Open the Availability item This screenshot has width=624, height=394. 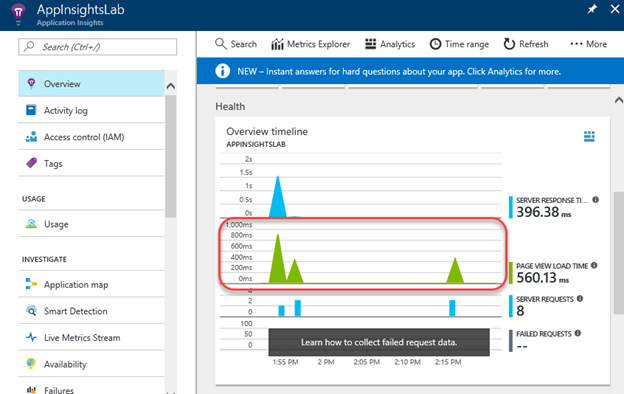point(92,364)
